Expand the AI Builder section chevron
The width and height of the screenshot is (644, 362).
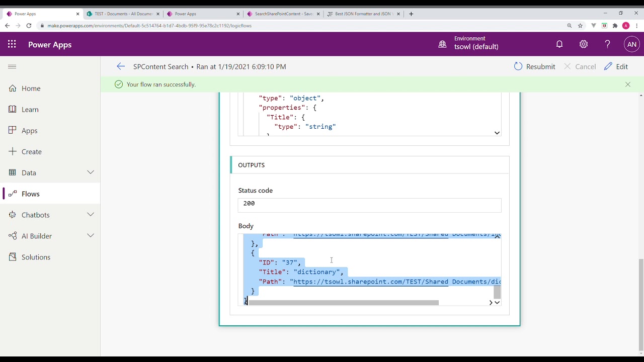91,236
